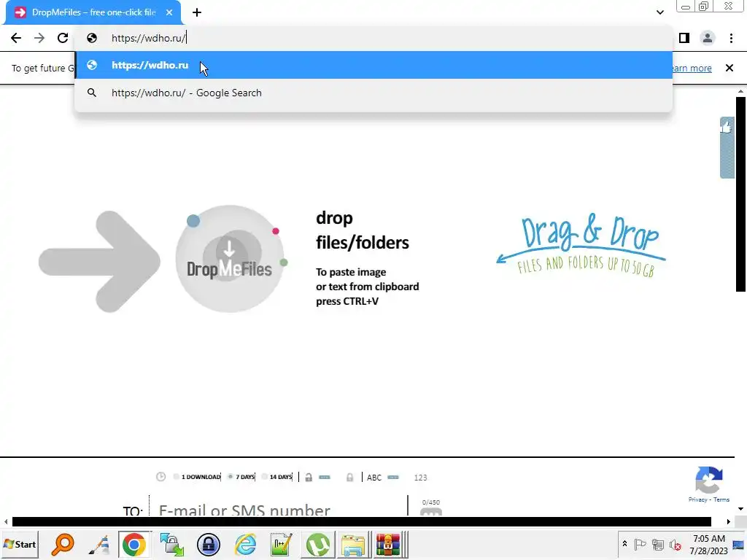
Task: Click the 'drop files/folders' heading
Action: point(362,230)
